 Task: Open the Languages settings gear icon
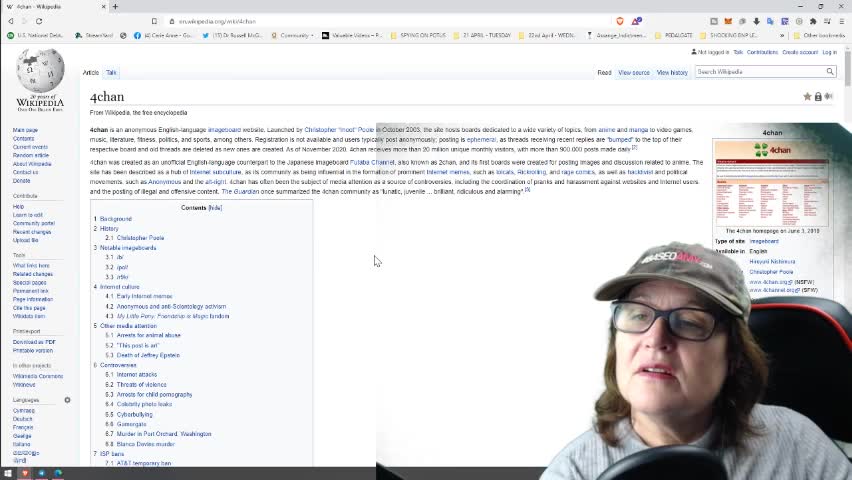click(x=67, y=400)
